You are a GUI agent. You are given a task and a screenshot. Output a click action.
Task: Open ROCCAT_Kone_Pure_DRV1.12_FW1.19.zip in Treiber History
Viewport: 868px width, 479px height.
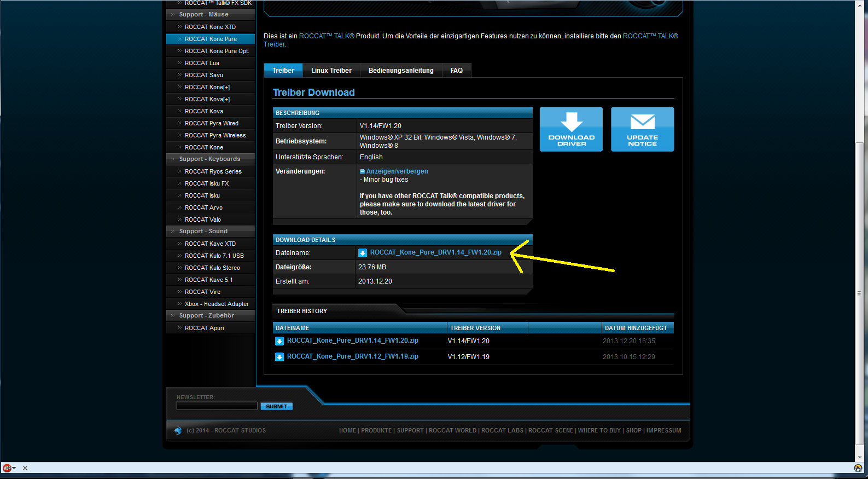click(x=353, y=356)
